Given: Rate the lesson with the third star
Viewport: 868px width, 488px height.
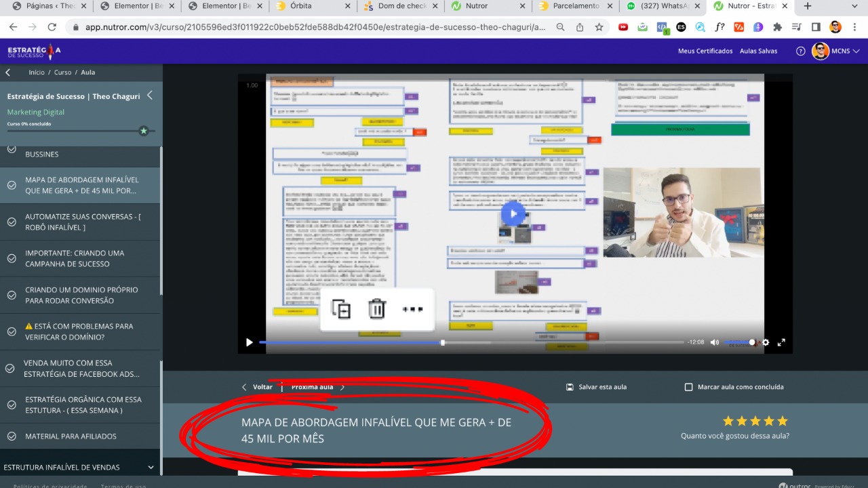Looking at the screenshot, I should (755, 421).
